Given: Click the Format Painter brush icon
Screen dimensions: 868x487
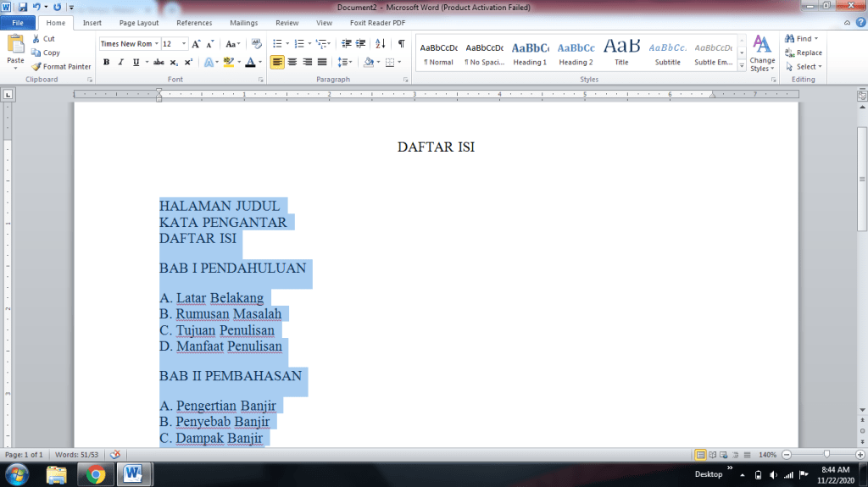Looking at the screenshot, I should coord(36,67).
